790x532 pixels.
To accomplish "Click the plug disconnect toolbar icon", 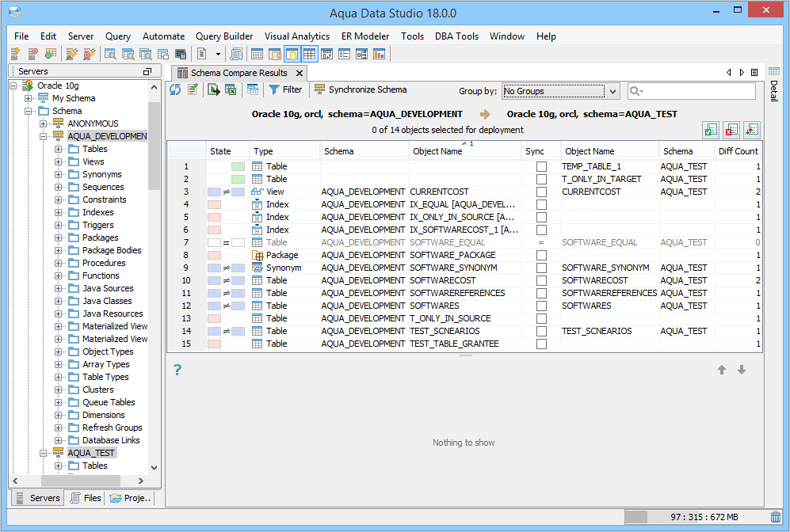I will point(90,54).
